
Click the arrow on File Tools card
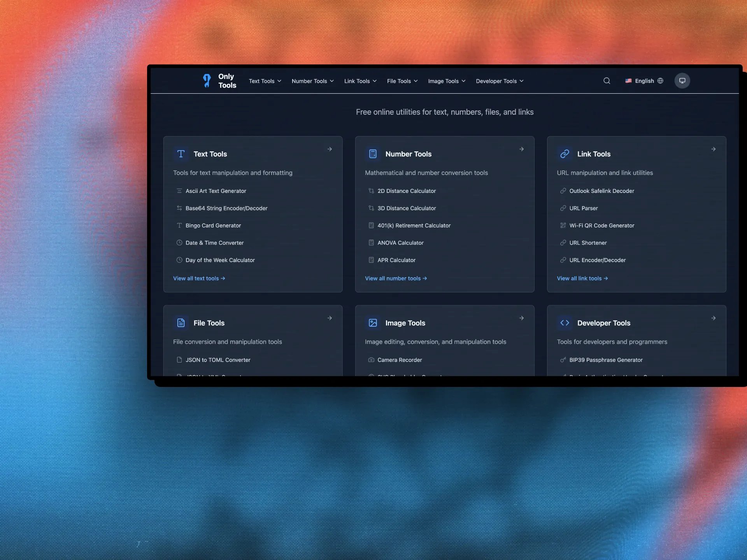[x=330, y=318]
